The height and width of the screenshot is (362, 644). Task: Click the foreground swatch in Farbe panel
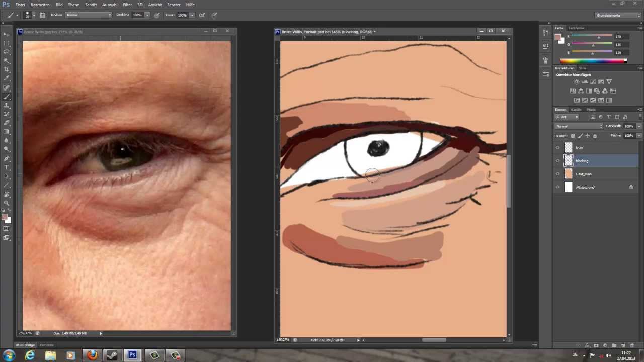pyautogui.click(x=558, y=37)
